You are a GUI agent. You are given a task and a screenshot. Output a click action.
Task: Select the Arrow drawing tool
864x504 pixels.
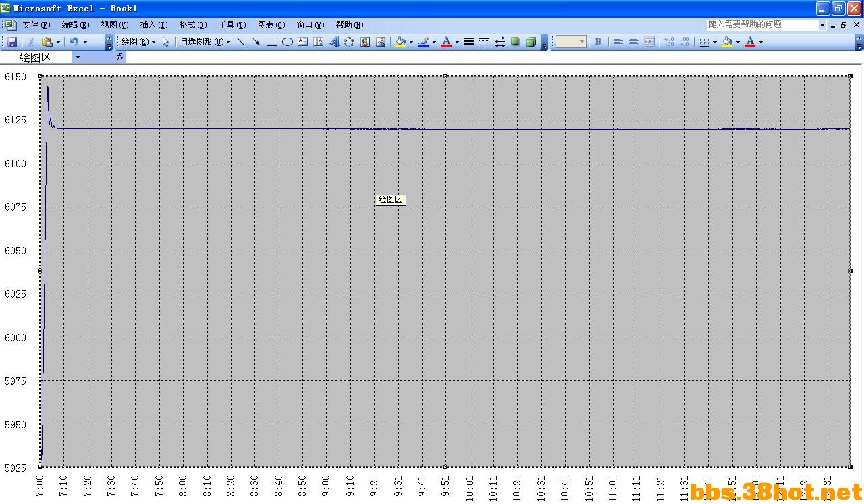[256, 42]
